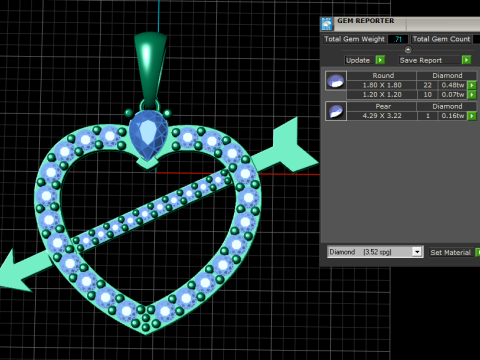Click the Gem Reporter panel icon
Viewport: 480px width, 360px height.
[327, 24]
